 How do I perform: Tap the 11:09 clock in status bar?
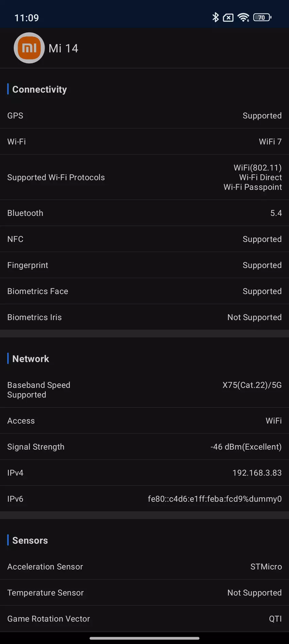pos(27,18)
